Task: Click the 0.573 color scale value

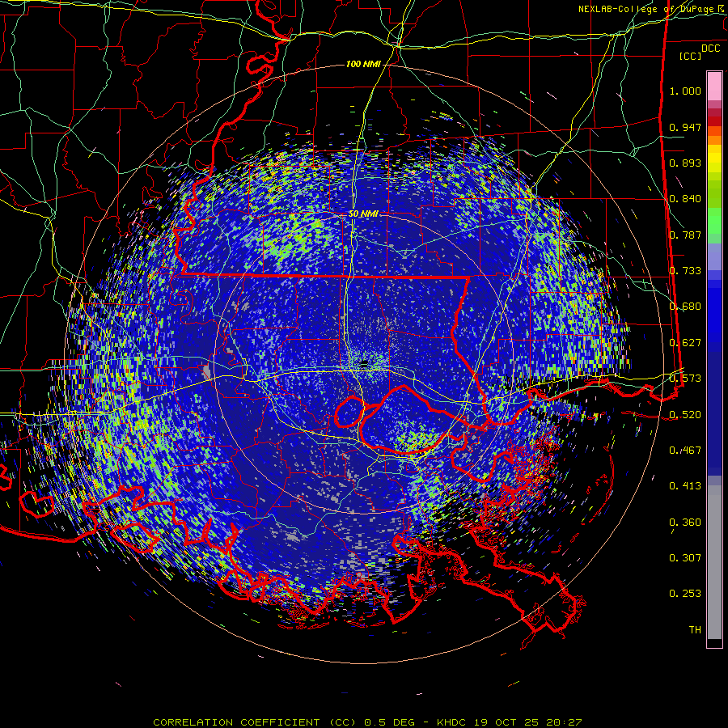Action: coord(685,379)
